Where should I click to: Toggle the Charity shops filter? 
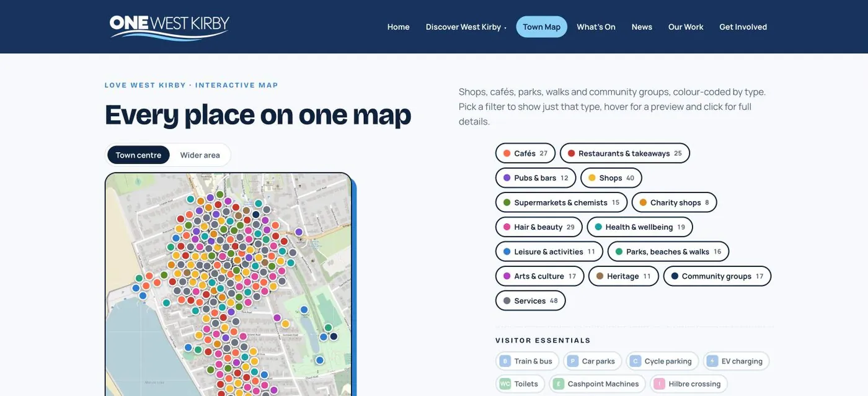tap(674, 202)
